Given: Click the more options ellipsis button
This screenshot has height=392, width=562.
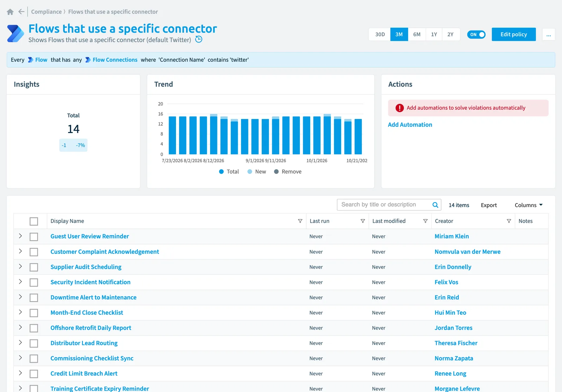Looking at the screenshot, I should [549, 34].
